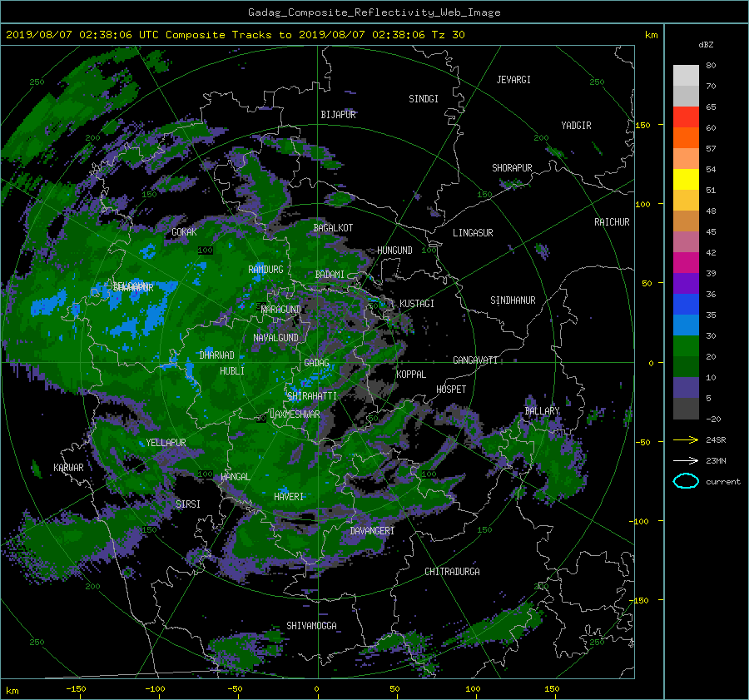Click the DHARWAD city label
Image resolution: width=749 pixels, height=700 pixels.
click(x=217, y=355)
